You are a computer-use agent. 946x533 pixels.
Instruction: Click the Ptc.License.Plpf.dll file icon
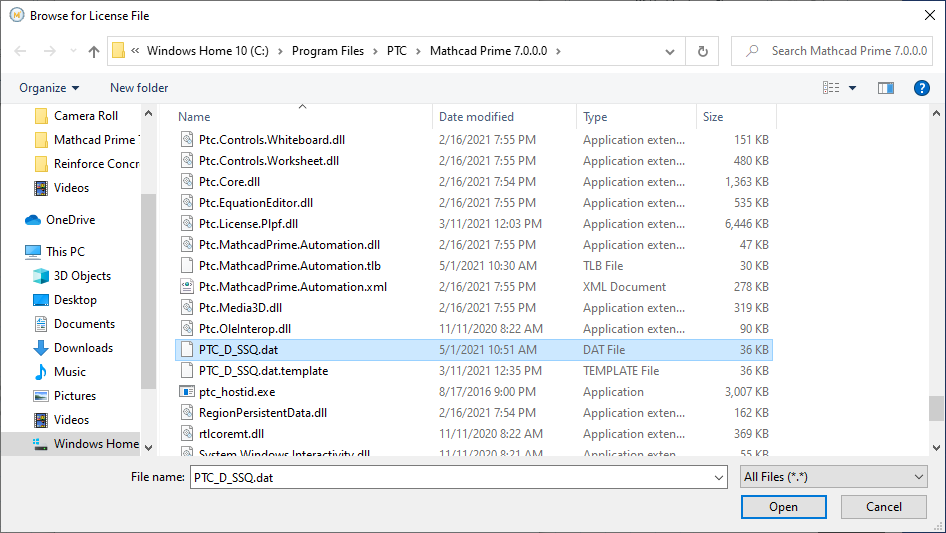click(187, 224)
